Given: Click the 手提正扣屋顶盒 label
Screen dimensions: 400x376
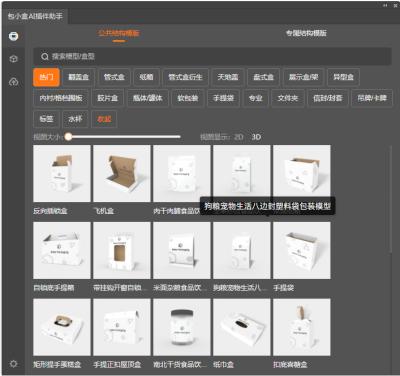Looking at the screenshot, I should pyautogui.click(x=117, y=364).
